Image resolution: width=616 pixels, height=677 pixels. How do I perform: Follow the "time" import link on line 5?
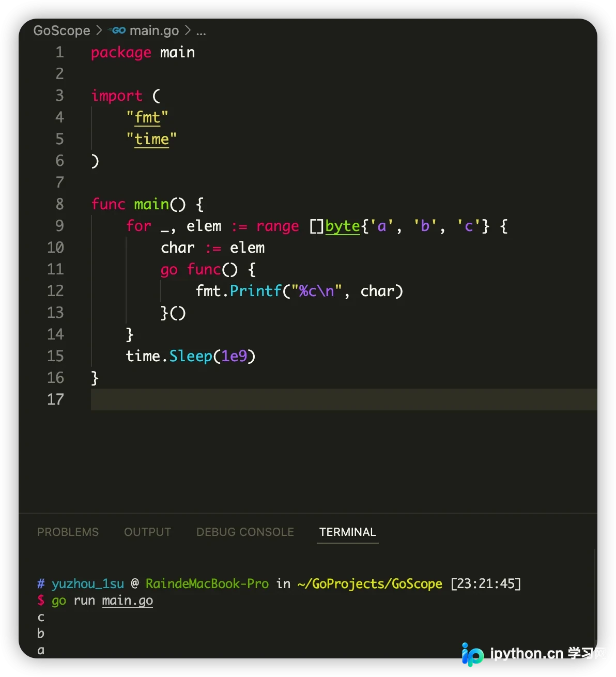point(151,139)
